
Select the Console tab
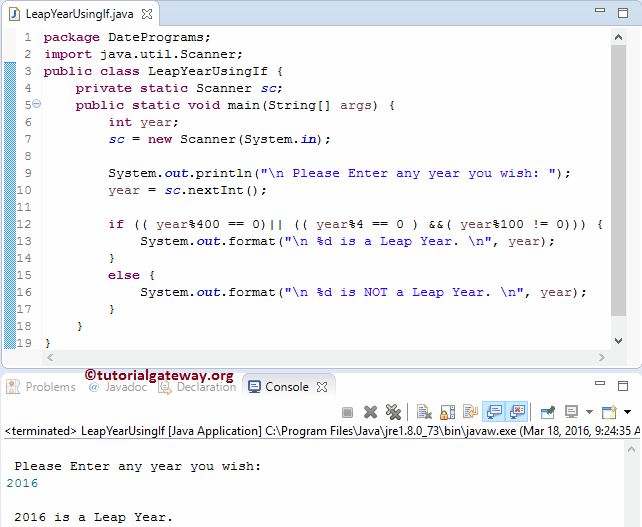point(287,387)
